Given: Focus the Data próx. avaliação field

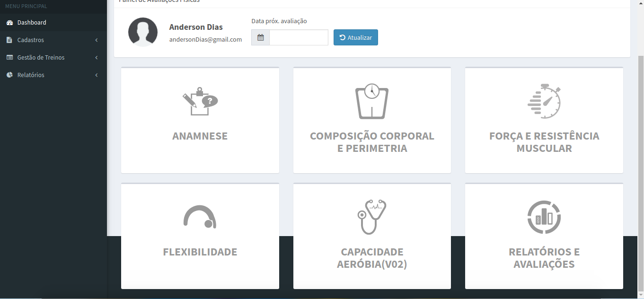Looking at the screenshot, I should click(x=299, y=37).
